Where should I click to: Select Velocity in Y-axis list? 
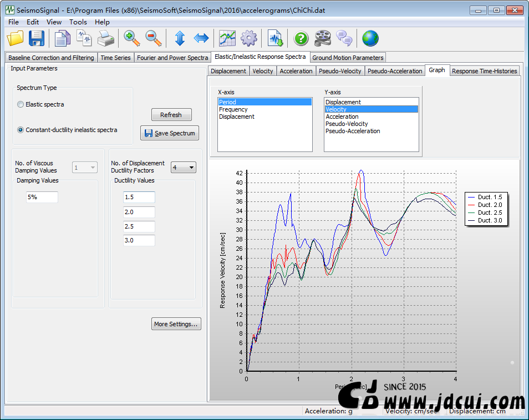click(x=371, y=109)
